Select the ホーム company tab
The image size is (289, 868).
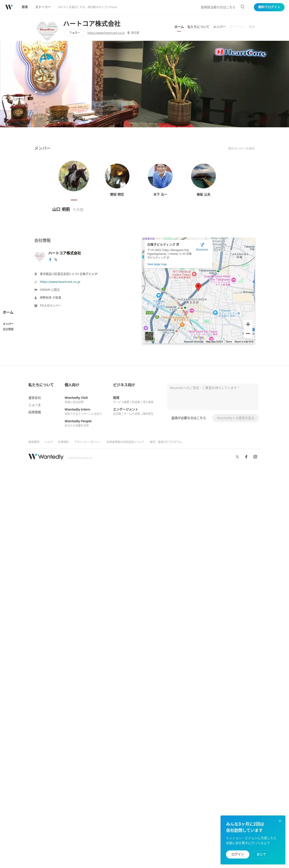click(179, 27)
